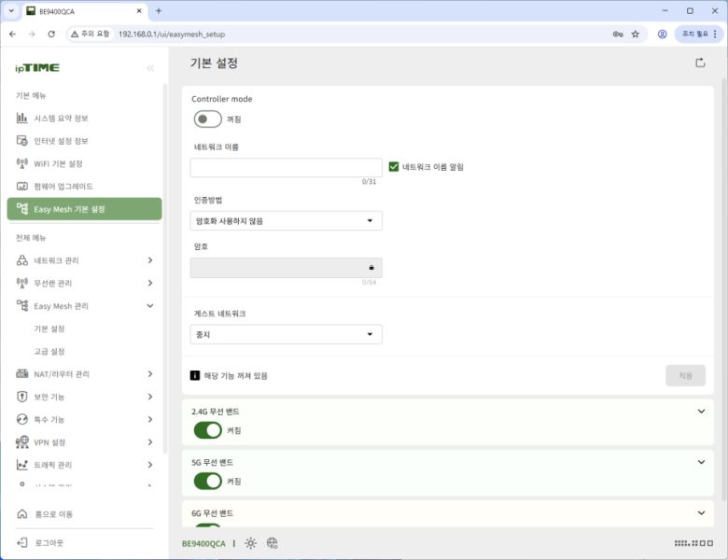Click the 주의 요함 security warning chip
Image resolution: width=728 pixels, height=560 pixels.
point(91,34)
